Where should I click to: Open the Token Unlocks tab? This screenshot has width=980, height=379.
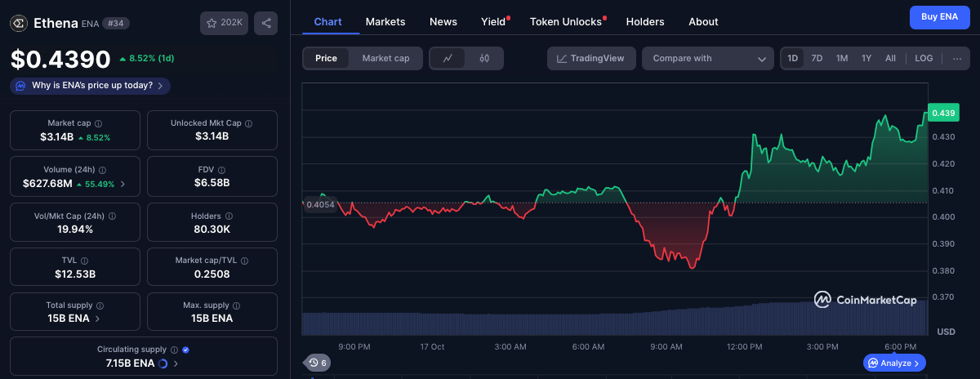565,22
